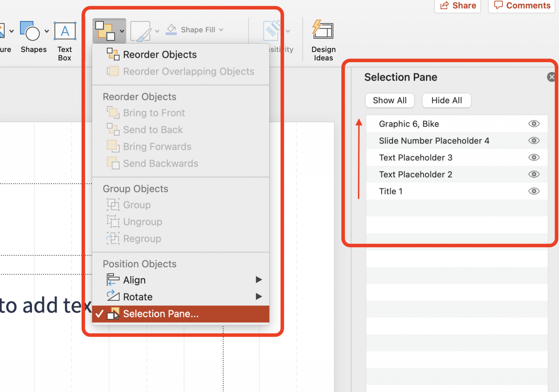
Task: Hide the "Graphic 6, Bike" object
Action: click(534, 124)
